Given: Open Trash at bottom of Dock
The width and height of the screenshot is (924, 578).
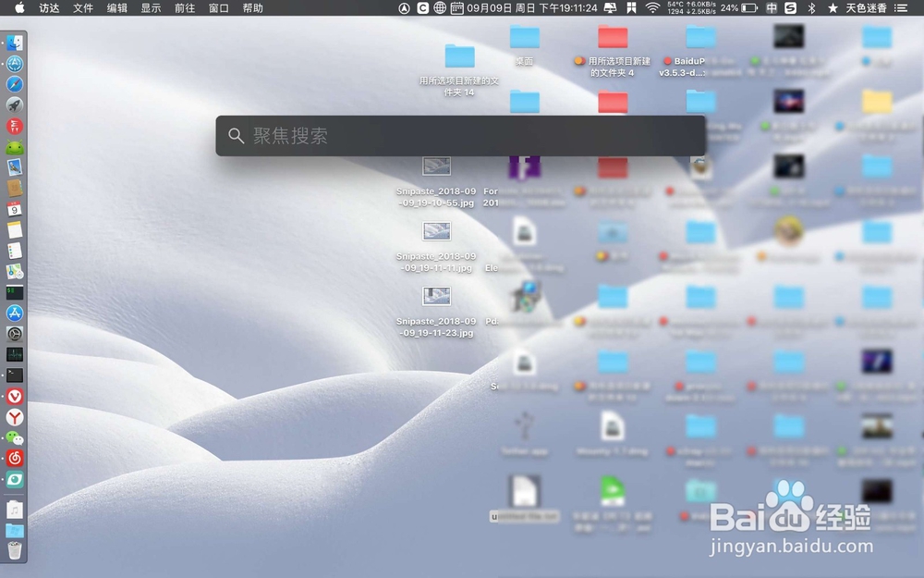Looking at the screenshot, I should tap(15, 550).
